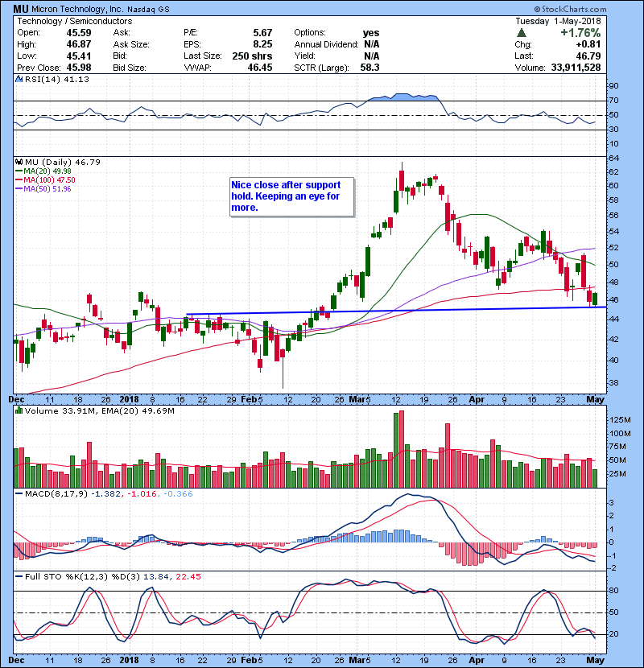Click the RSI(14) 41.13 panel label

[57, 79]
